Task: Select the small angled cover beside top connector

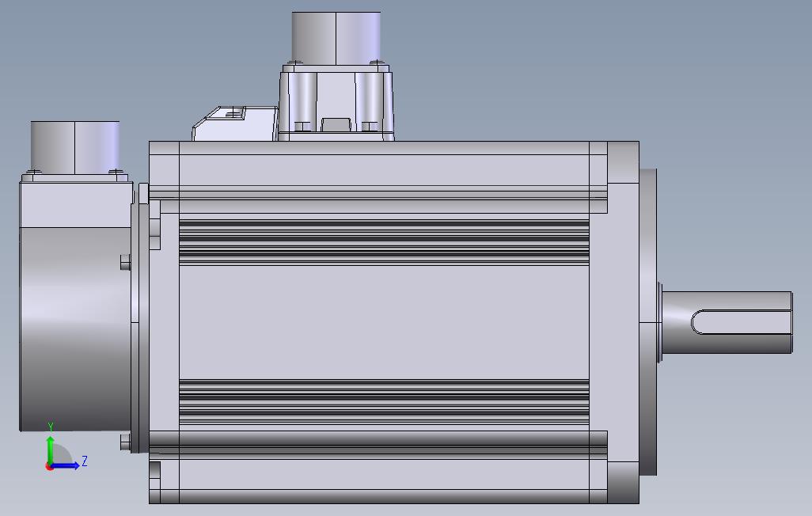Action: [x=235, y=123]
